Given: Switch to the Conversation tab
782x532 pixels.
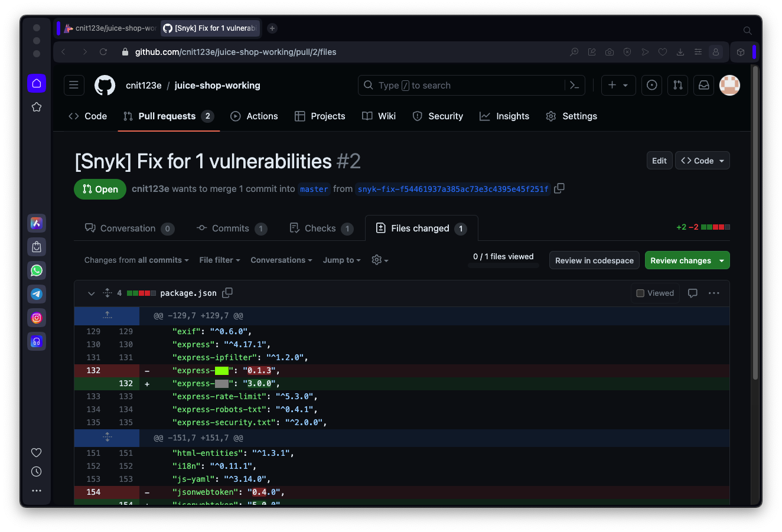Looking at the screenshot, I should (x=128, y=229).
